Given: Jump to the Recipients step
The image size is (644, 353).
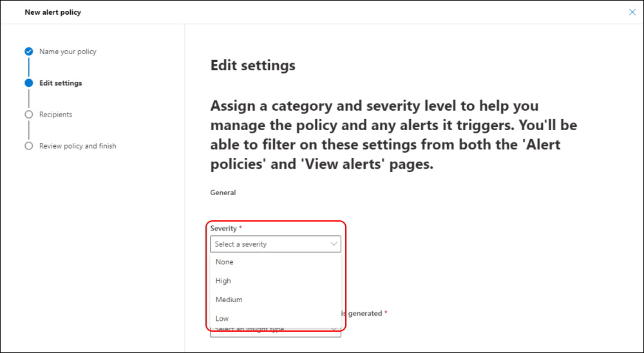Looking at the screenshot, I should (x=56, y=115).
